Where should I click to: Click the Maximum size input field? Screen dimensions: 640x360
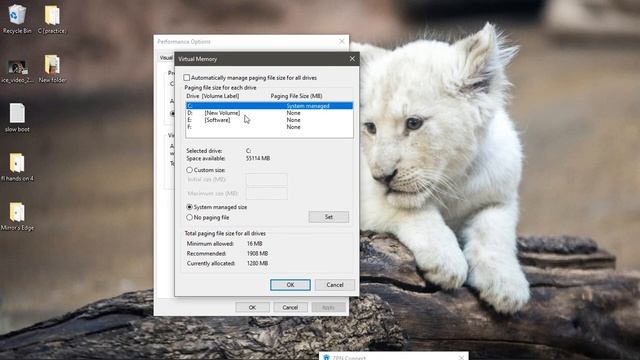pos(267,193)
